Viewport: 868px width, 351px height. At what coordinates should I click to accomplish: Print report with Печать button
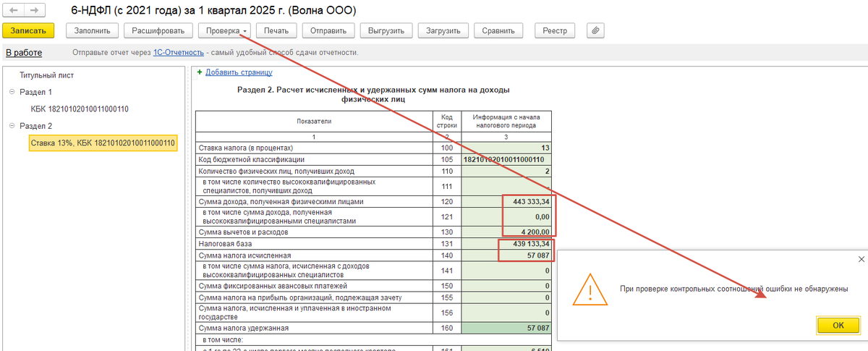coord(276,30)
